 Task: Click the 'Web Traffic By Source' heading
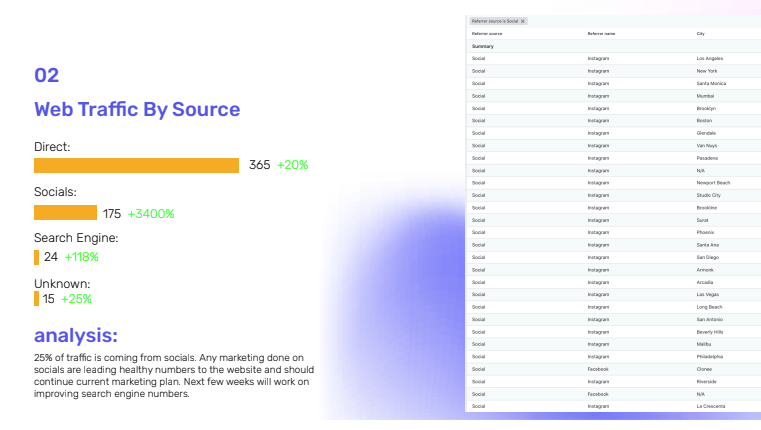137,109
